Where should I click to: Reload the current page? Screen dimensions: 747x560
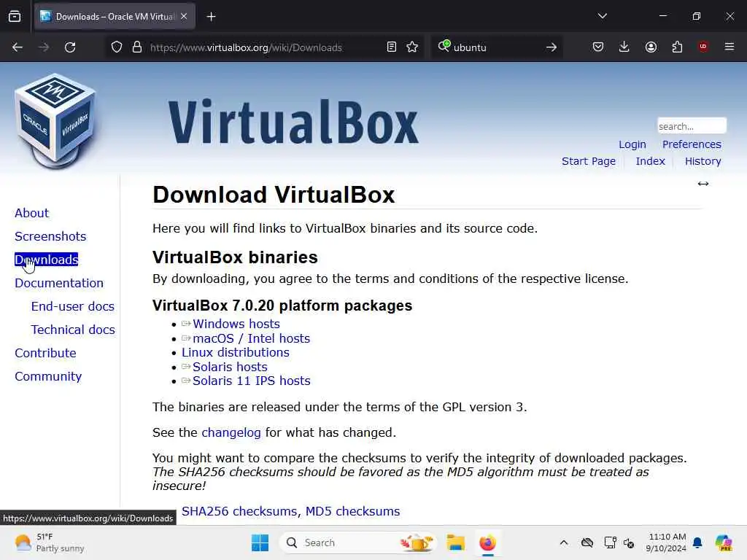[x=70, y=47]
